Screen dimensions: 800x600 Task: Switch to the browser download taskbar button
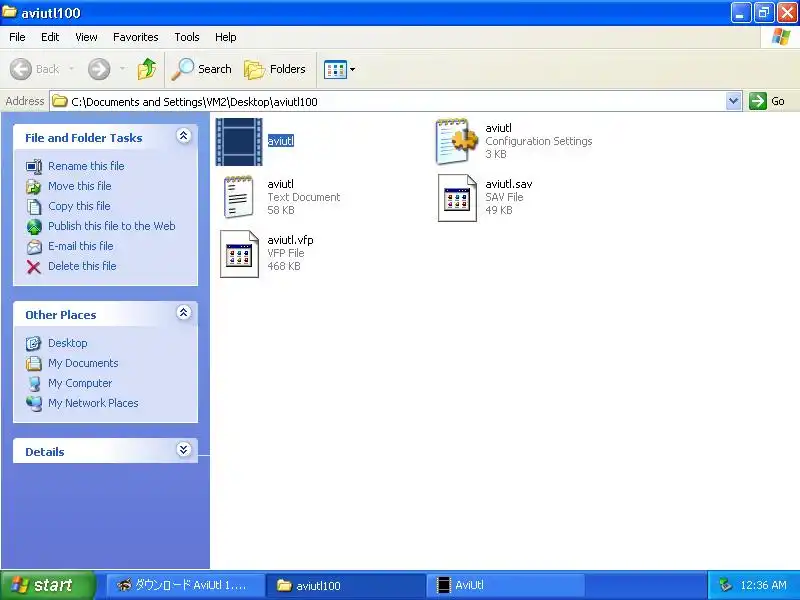click(186, 585)
